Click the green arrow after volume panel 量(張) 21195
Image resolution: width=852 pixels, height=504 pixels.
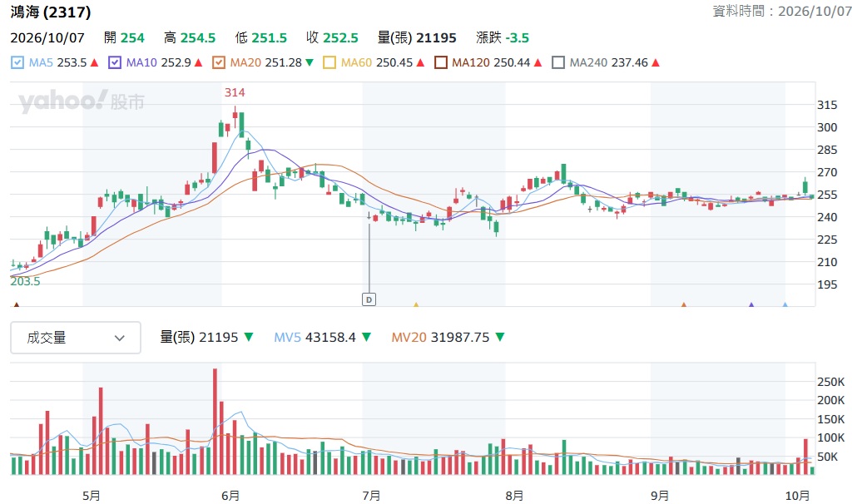tap(249, 338)
